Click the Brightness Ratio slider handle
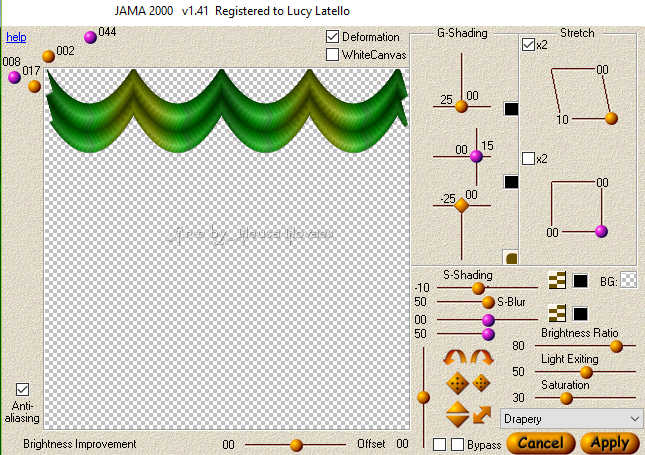The height and width of the screenshot is (455, 645). click(x=616, y=346)
